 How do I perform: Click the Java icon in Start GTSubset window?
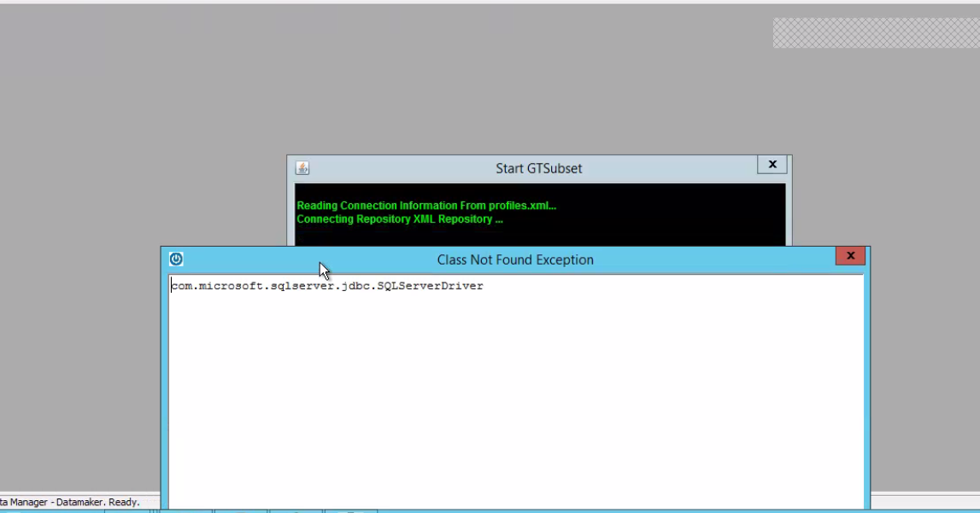pyautogui.click(x=302, y=168)
